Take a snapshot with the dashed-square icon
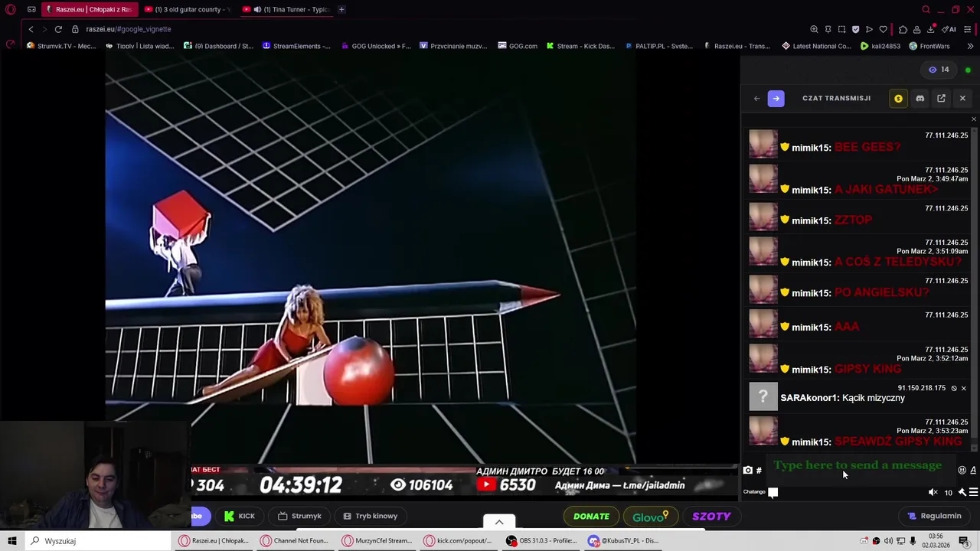 (x=841, y=29)
